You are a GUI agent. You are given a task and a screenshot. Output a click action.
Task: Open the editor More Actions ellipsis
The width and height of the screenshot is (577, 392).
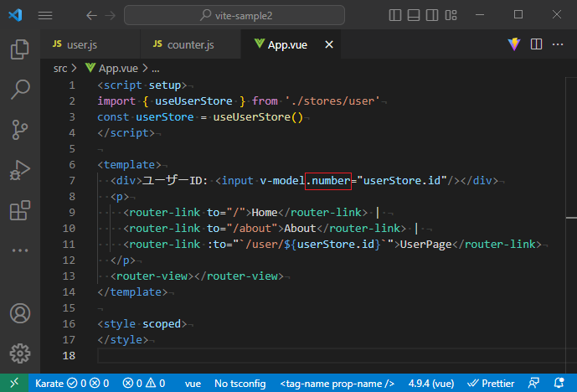click(x=558, y=44)
